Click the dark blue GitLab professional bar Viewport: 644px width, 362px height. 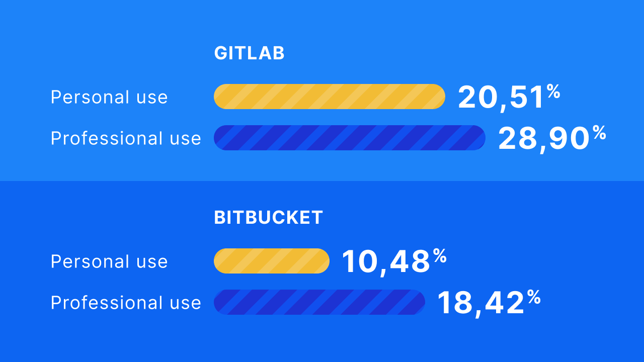tap(349, 138)
